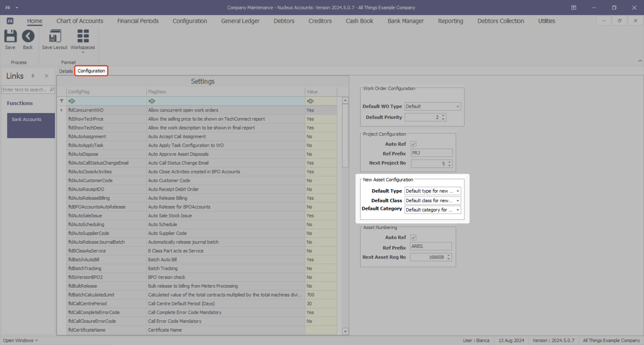
Task: Open the Default WO Type dropdown
Action: pyautogui.click(x=458, y=107)
